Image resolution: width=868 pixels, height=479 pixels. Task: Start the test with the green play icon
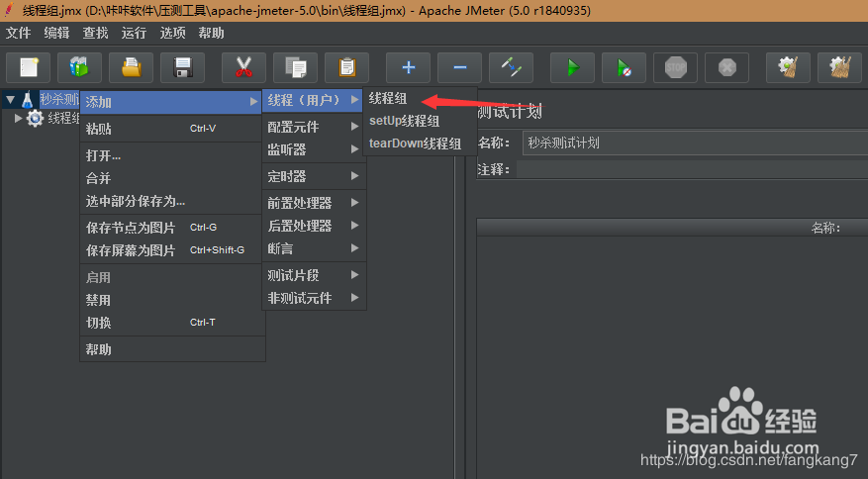(572, 67)
